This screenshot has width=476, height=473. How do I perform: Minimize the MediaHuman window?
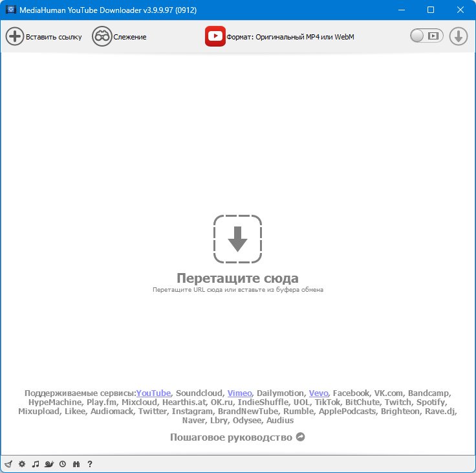tap(402, 10)
